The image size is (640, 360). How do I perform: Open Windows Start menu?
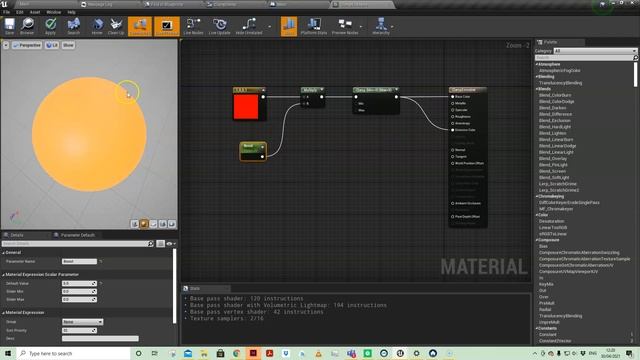coord(8,353)
